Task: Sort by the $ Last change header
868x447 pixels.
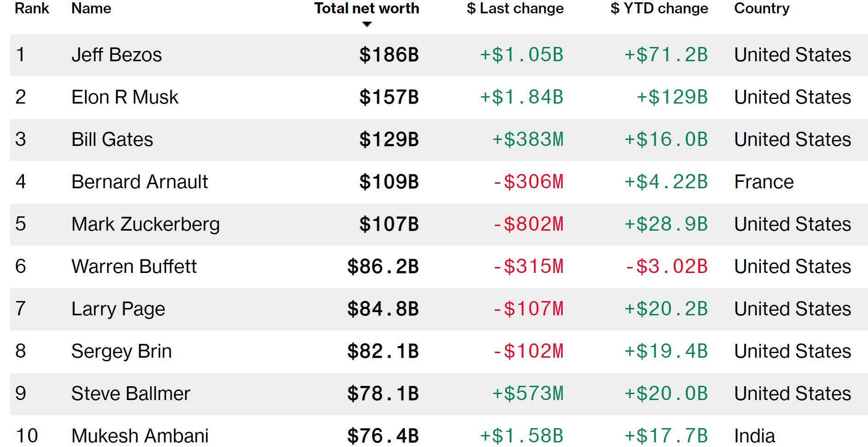Action: 515,8
